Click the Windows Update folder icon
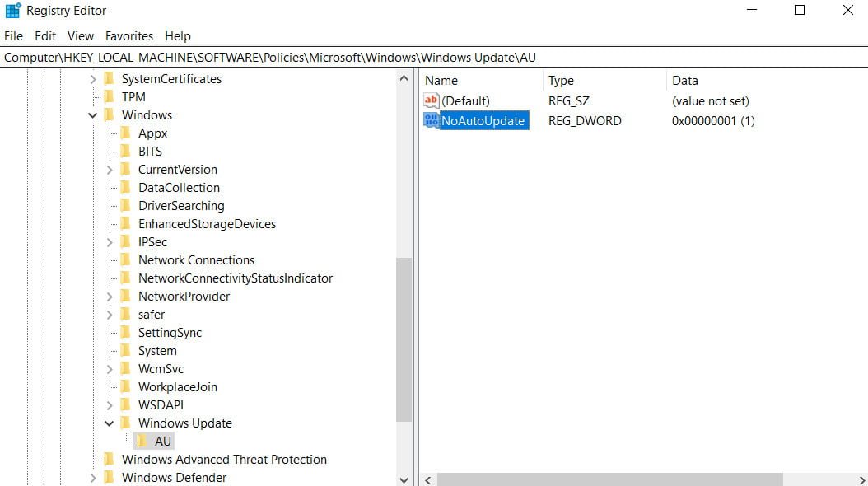Image resolution: width=868 pixels, height=486 pixels. [126, 423]
